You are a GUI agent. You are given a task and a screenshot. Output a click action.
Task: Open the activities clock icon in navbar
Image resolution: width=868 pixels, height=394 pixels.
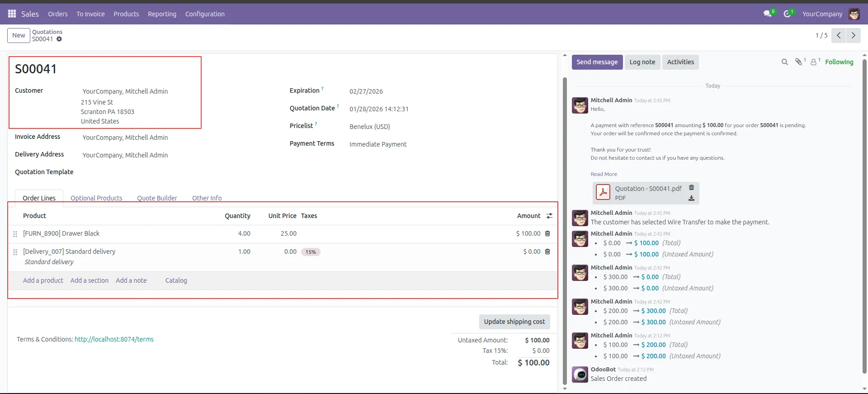(x=787, y=14)
